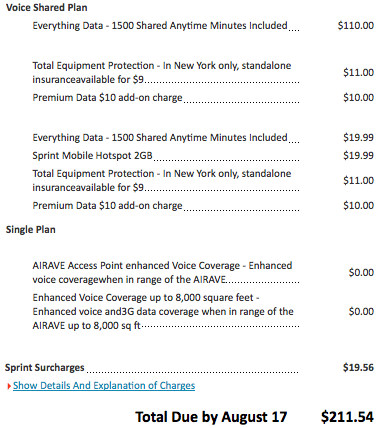
Task: Expand the red arrow beside Show Details
Action: (9, 386)
